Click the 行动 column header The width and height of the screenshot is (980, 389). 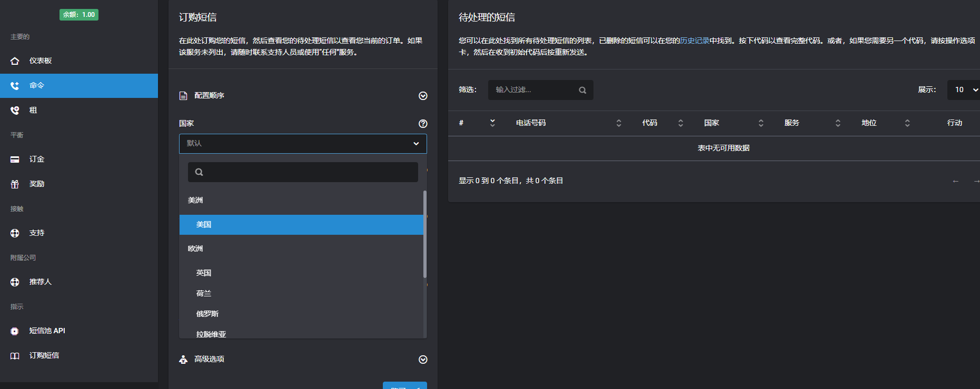tap(955, 123)
